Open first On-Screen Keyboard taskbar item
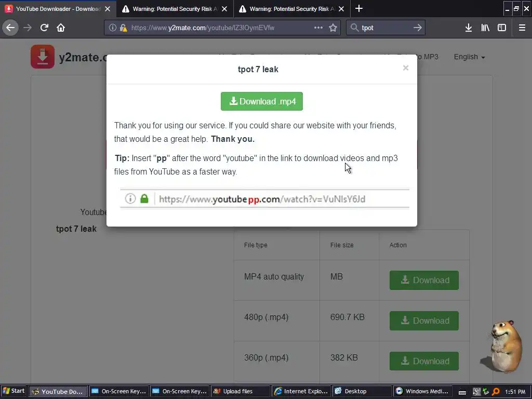The width and height of the screenshot is (532, 399). 119,391
